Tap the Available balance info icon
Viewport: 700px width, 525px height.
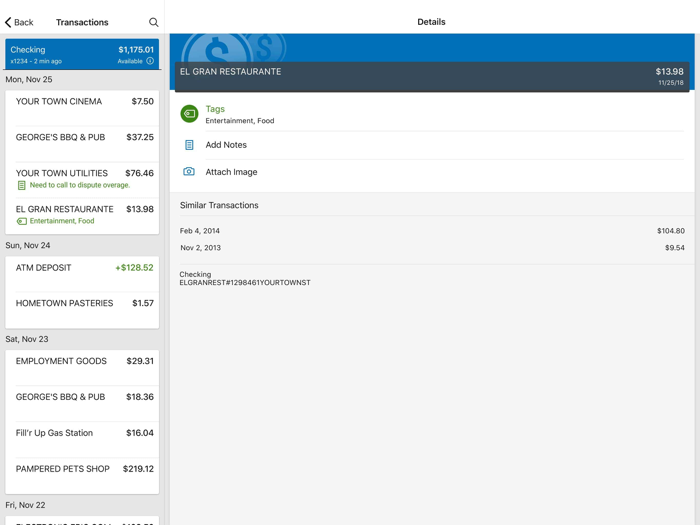click(x=150, y=61)
